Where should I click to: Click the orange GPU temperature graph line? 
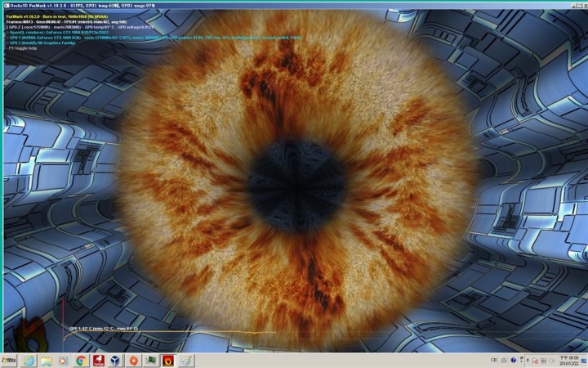pos(169,332)
